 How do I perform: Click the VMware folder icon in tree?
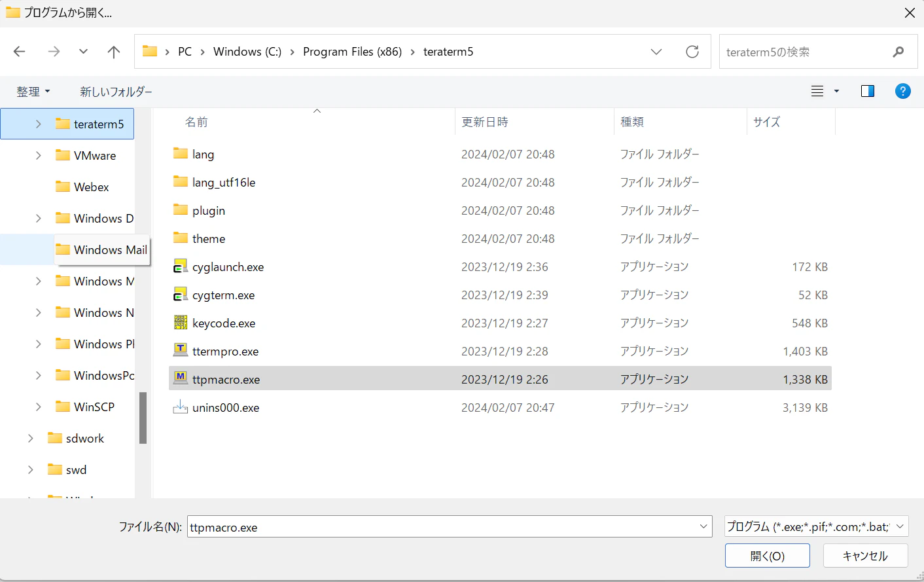coord(63,155)
